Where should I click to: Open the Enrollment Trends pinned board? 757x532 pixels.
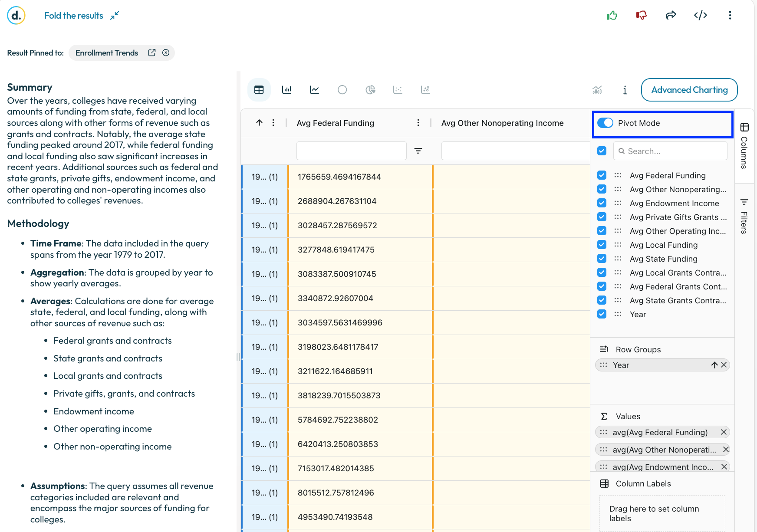point(107,53)
